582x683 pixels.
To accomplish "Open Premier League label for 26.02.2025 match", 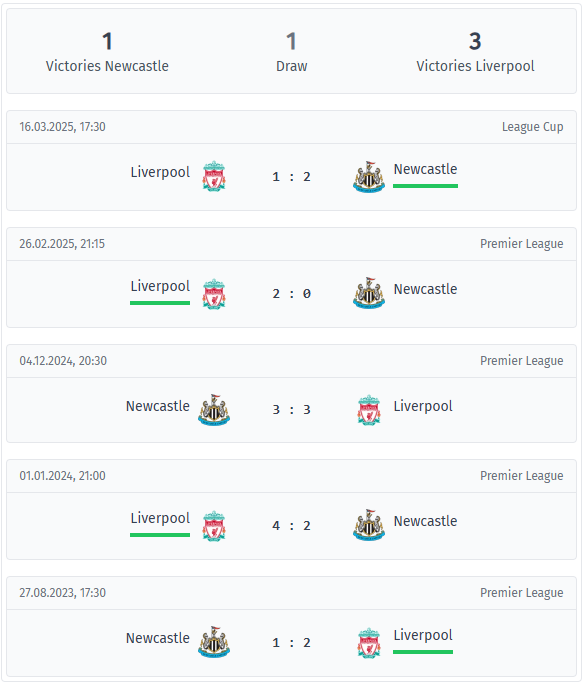I will click(x=521, y=244).
